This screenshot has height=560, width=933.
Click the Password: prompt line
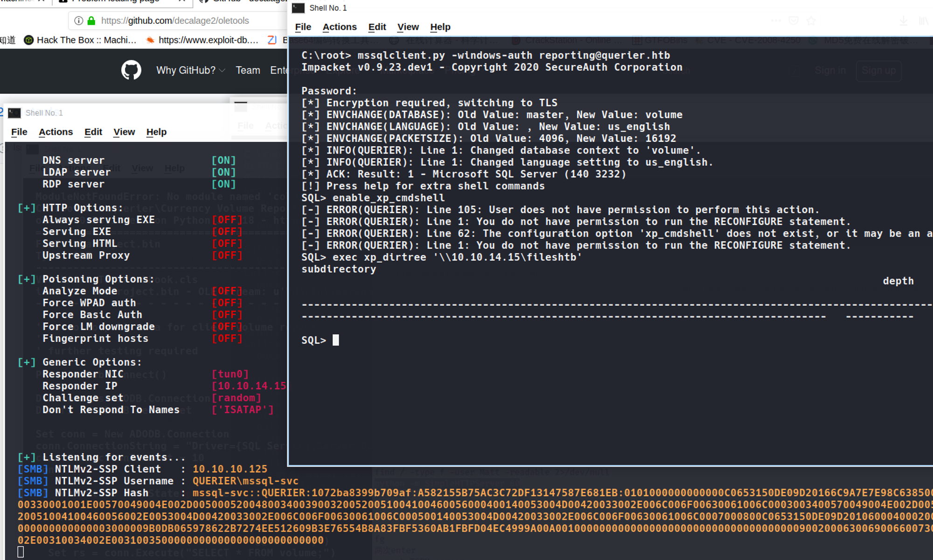pos(329,91)
